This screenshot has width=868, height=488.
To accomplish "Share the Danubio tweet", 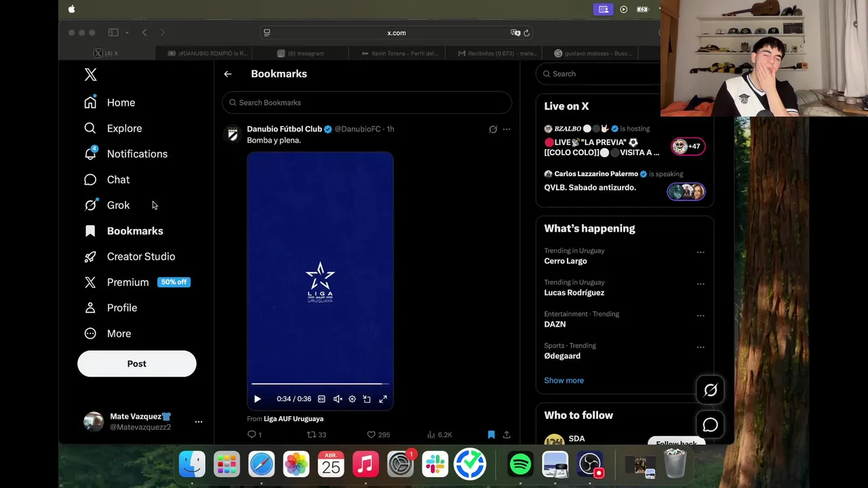I will 507,434.
